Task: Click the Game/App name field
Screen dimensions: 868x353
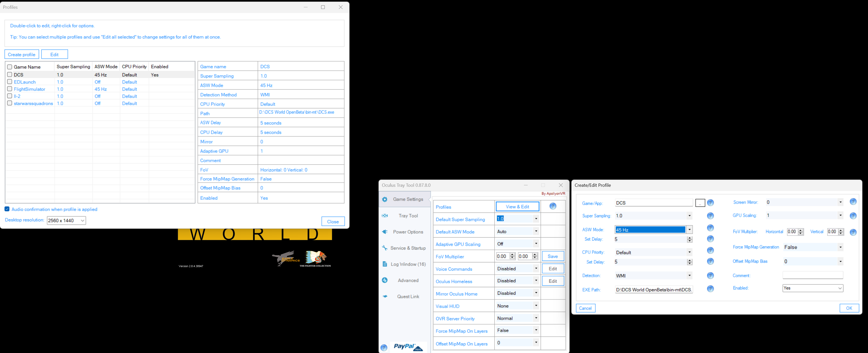Action: pyautogui.click(x=654, y=203)
